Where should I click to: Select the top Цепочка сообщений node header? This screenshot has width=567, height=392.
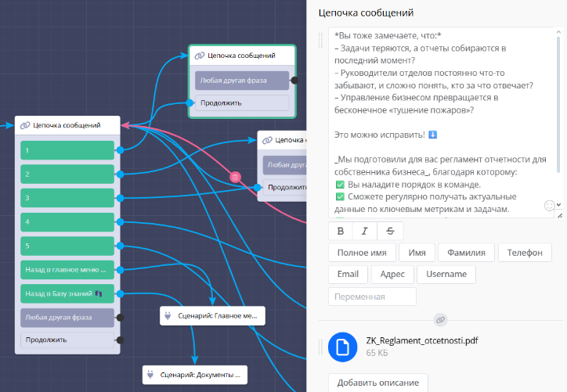point(242,56)
